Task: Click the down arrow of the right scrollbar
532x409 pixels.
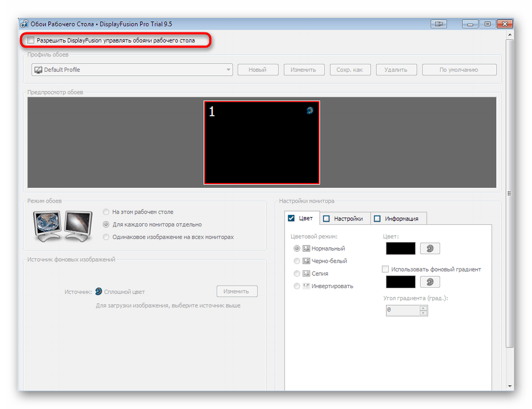Action: point(510,386)
